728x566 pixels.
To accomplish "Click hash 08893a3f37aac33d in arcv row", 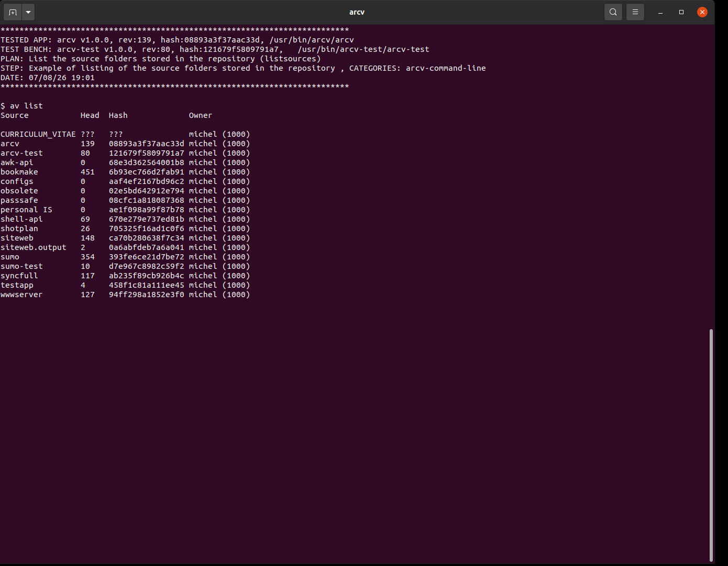I will pyautogui.click(x=147, y=144).
